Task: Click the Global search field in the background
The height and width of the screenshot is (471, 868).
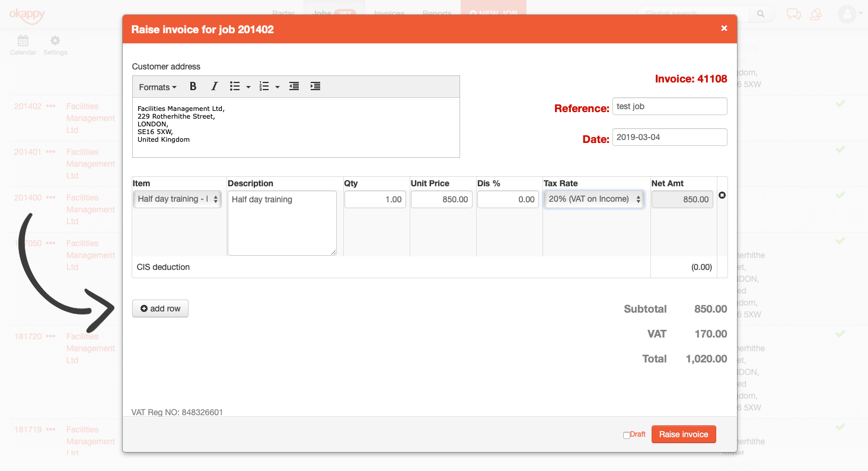Action: (x=693, y=14)
